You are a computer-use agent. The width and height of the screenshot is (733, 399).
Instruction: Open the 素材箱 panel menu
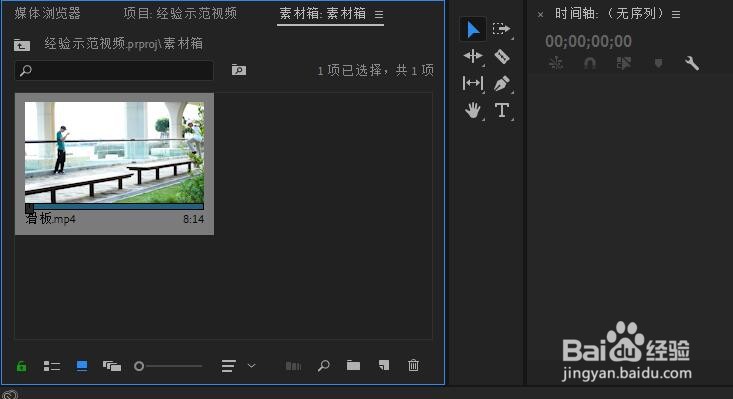tap(379, 14)
